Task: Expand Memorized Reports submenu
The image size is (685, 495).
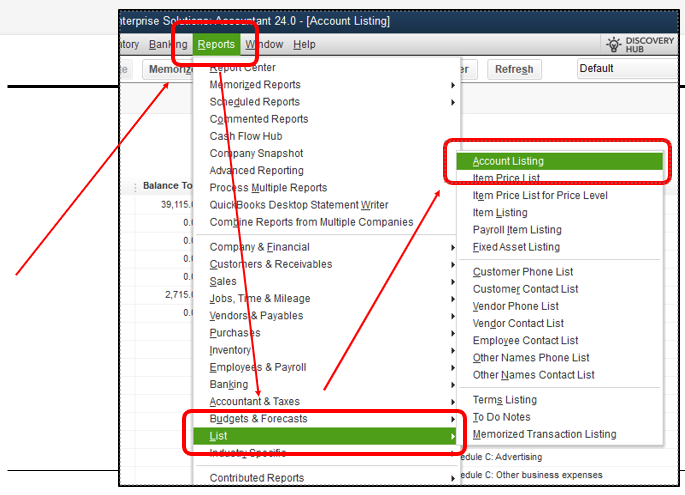Action: tap(325, 85)
